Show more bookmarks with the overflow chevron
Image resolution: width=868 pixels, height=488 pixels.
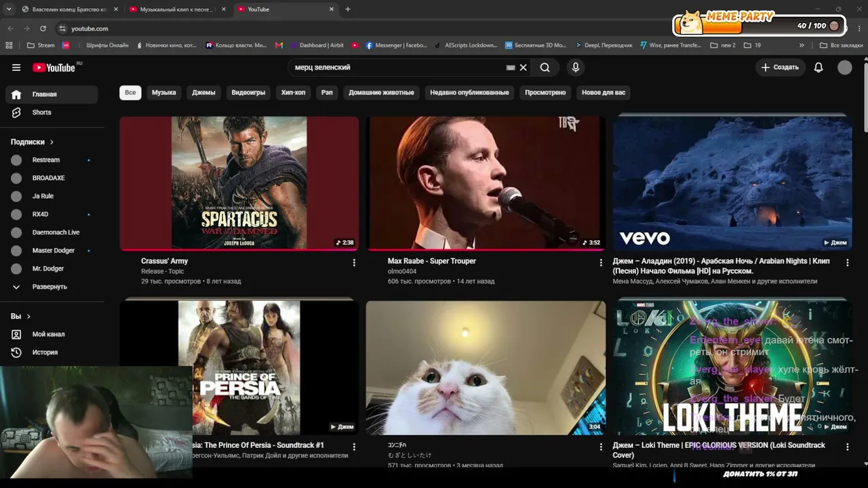pos(802,45)
